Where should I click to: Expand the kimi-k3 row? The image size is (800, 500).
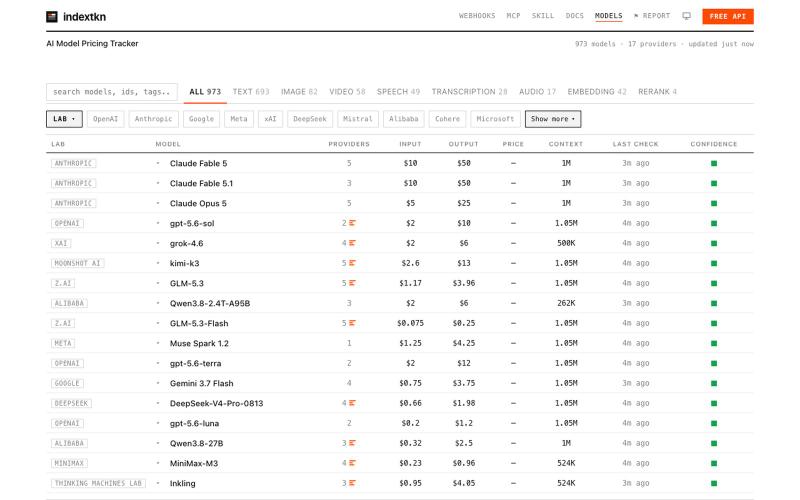point(158,263)
